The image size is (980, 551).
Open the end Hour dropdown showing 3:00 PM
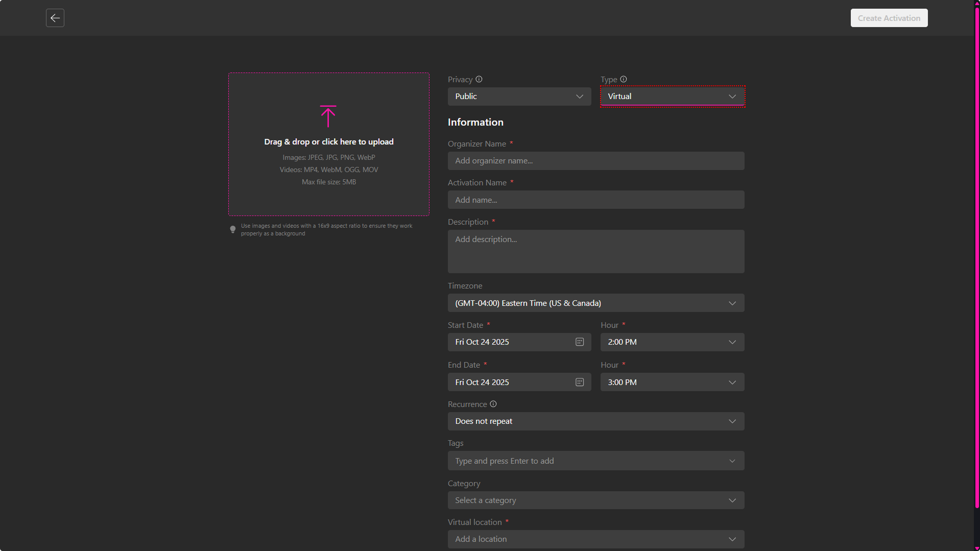tap(672, 382)
